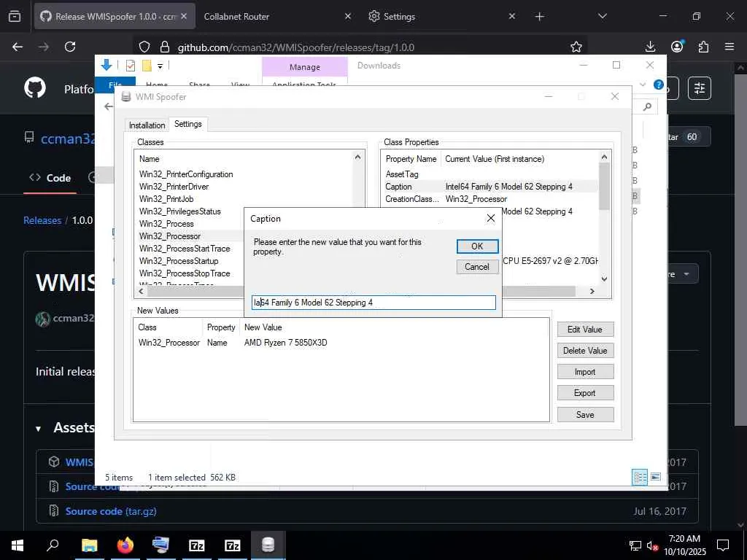Viewport: 747px width, 560px height.
Task: Click the GitHub logo
Action: click(35, 88)
